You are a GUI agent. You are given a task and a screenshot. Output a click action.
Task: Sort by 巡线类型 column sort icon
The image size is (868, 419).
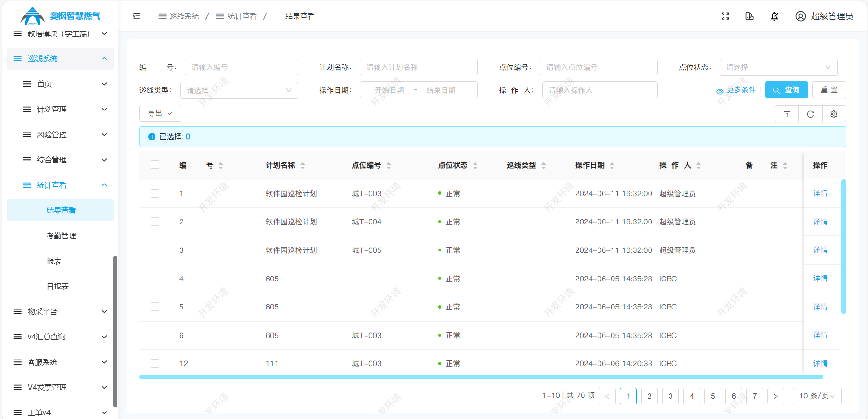544,166
